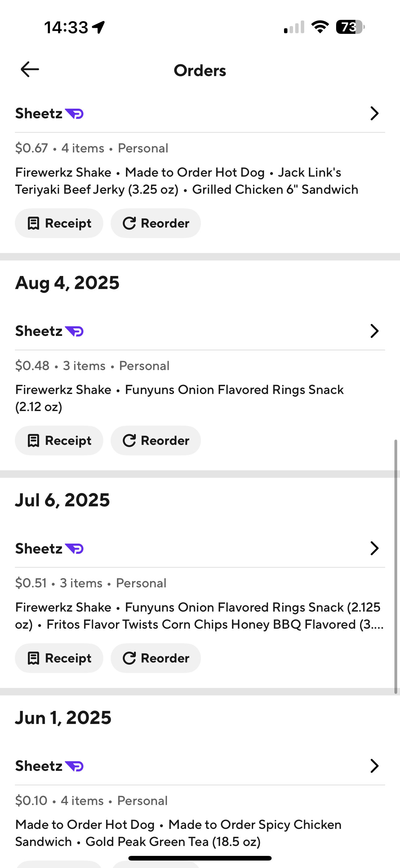Reorder the Jul 6 Sheetz order
The image size is (400, 868).
tap(156, 658)
